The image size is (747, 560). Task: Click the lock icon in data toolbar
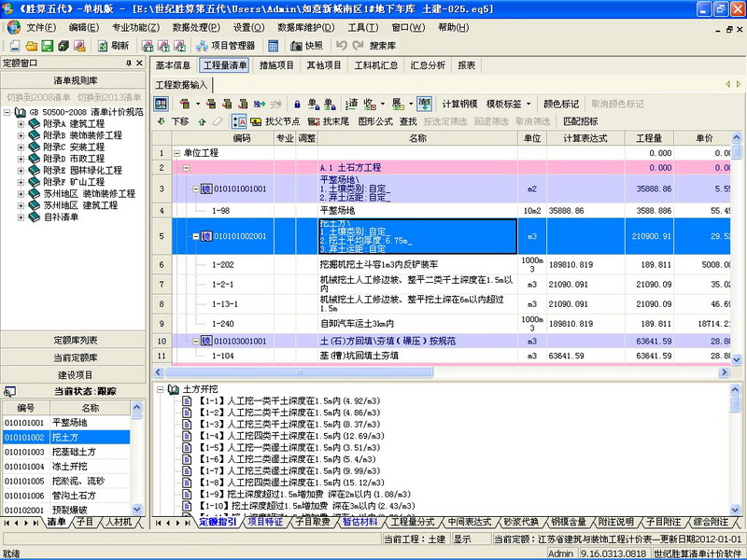297,104
